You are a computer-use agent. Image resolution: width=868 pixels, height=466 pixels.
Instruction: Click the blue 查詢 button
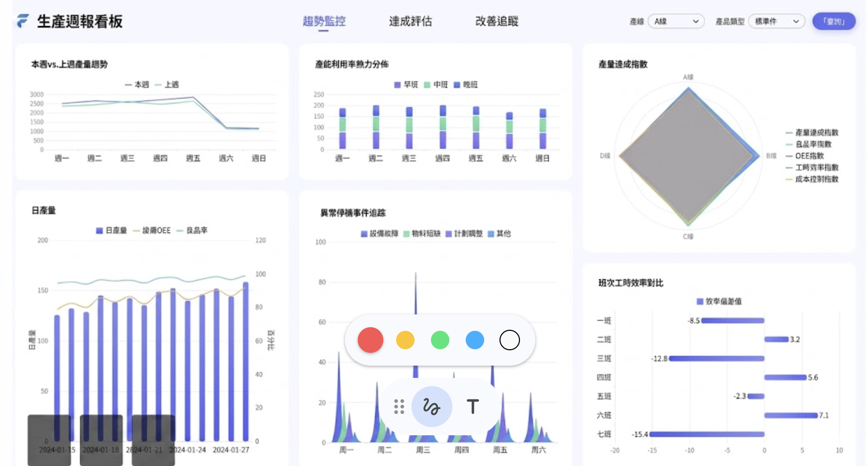coord(834,22)
